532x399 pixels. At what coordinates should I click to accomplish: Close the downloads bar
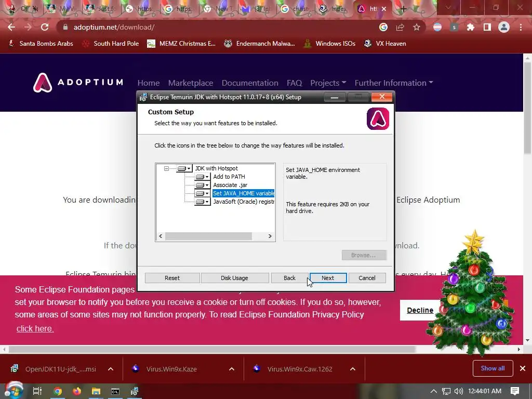[x=523, y=368]
